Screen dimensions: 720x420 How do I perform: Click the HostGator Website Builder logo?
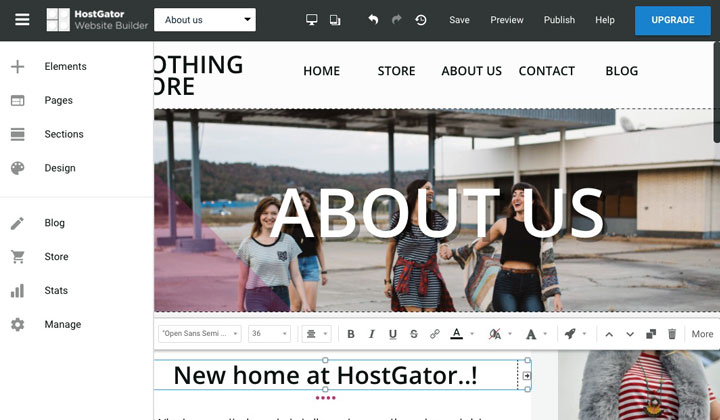97,20
